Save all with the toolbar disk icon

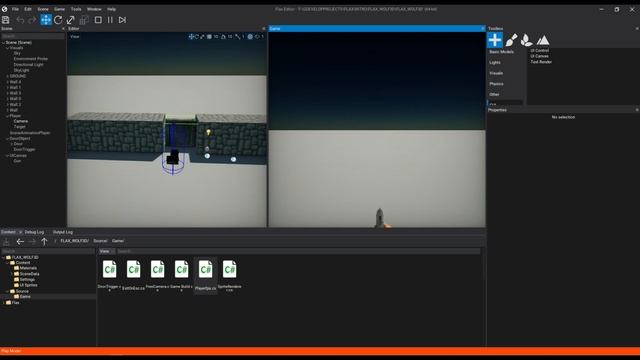point(6,20)
